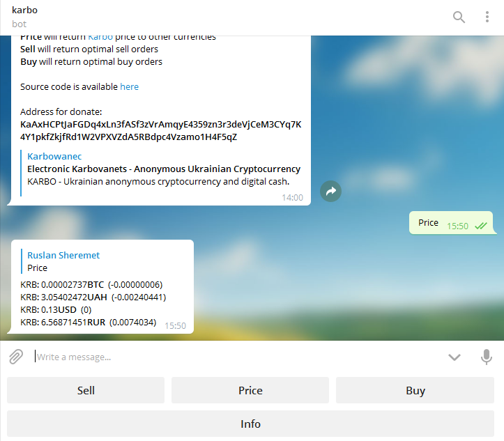Click 'Buy will return optimal buy orders'
The height and width of the screenshot is (441, 504).
click(91, 62)
